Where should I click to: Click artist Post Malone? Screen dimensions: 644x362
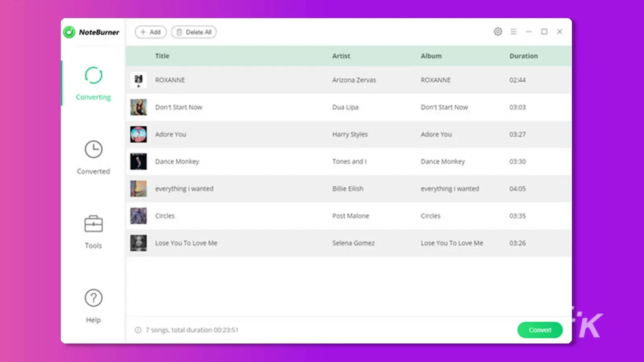point(351,216)
